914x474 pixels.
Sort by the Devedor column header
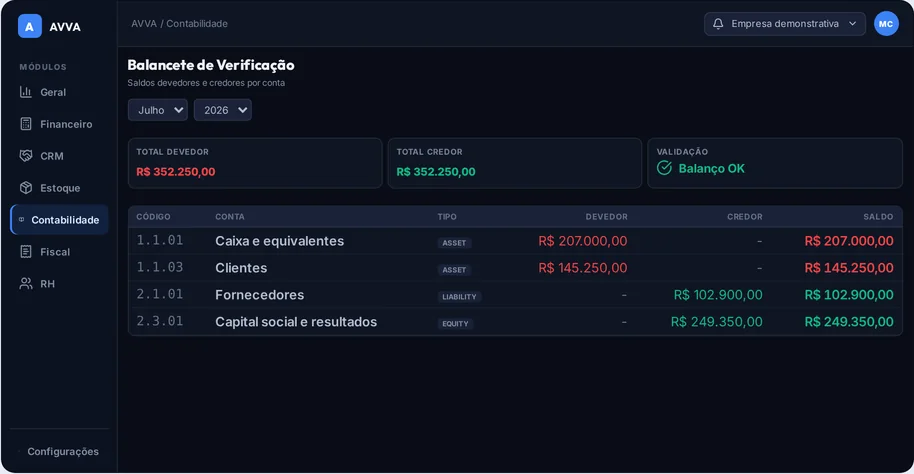[x=606, y=217]
